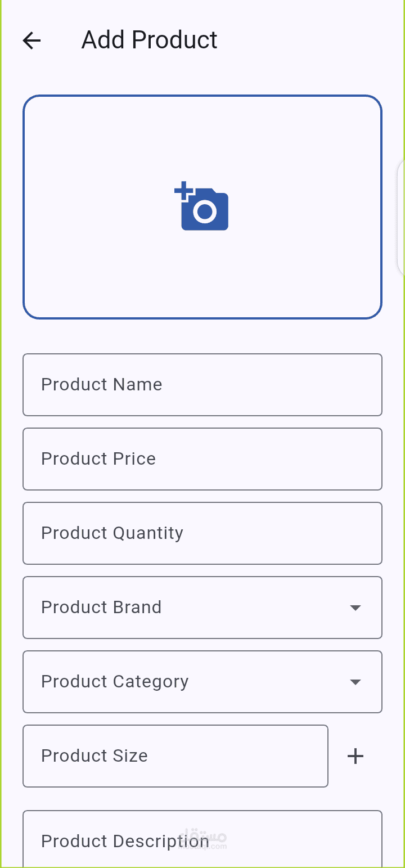Focus the Product Name input field

tap(202, 385)
